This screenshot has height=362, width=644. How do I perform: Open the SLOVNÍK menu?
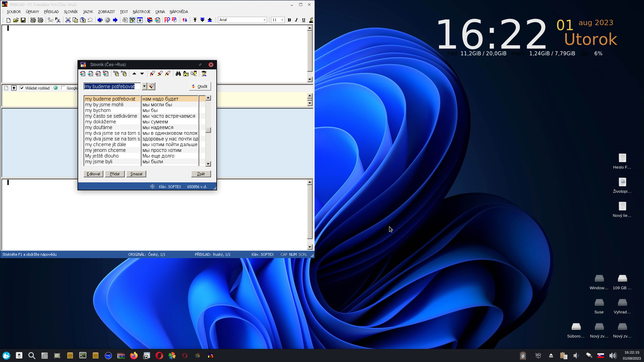point(70,12)
